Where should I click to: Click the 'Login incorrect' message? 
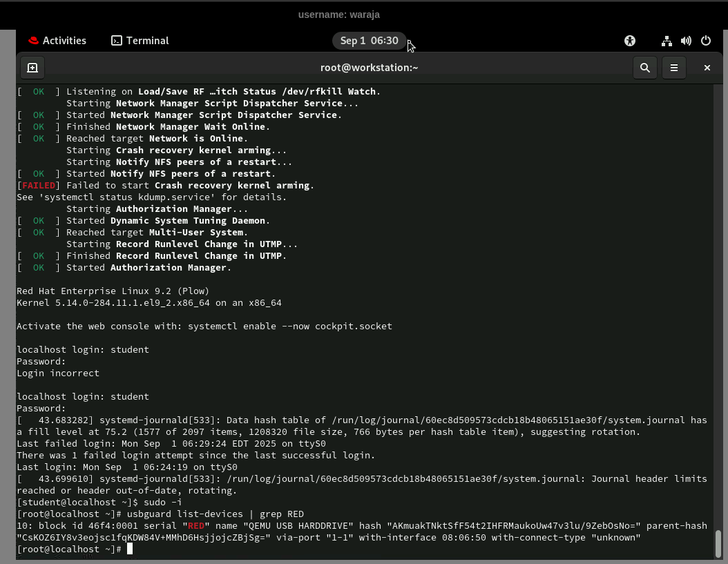click(58, 373)
